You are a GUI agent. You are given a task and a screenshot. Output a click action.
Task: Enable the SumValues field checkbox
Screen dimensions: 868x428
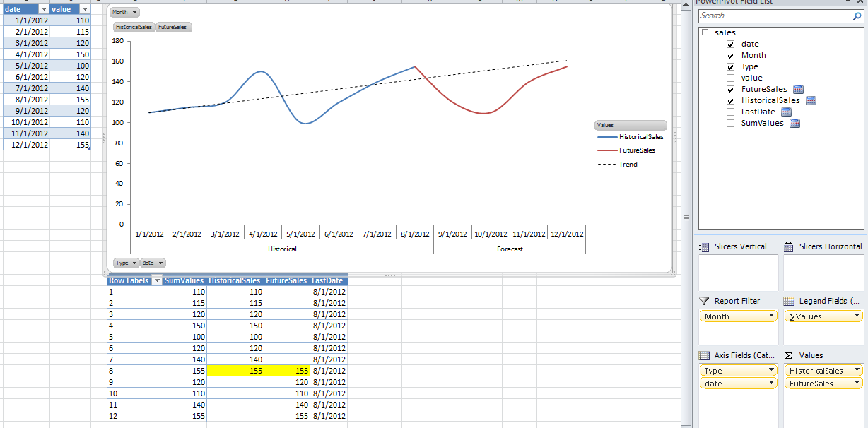(x=730, y=123)
